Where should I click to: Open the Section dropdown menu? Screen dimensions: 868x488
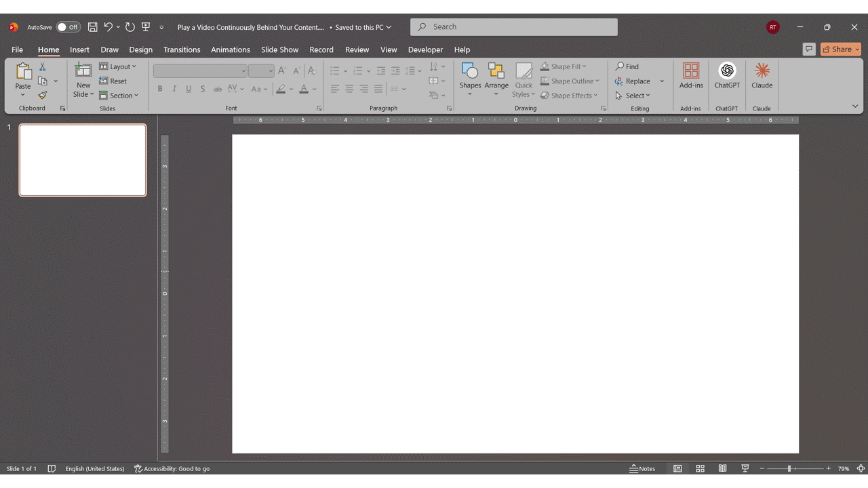119,96
